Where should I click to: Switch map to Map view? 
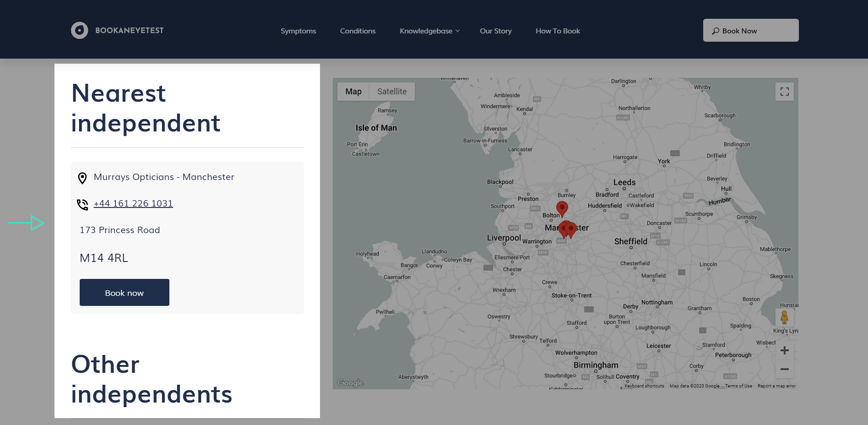coord(353,92)
